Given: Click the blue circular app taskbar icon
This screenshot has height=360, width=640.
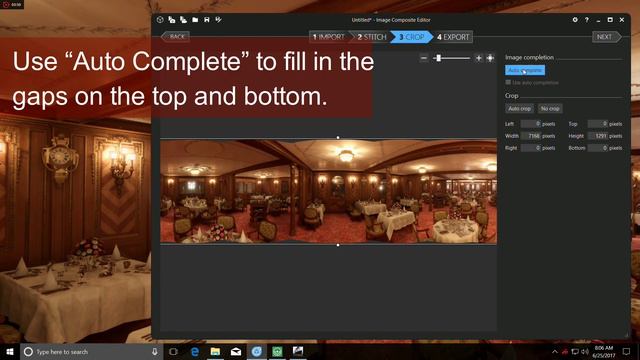Looking at the screenshot, I should coord(256,351).
